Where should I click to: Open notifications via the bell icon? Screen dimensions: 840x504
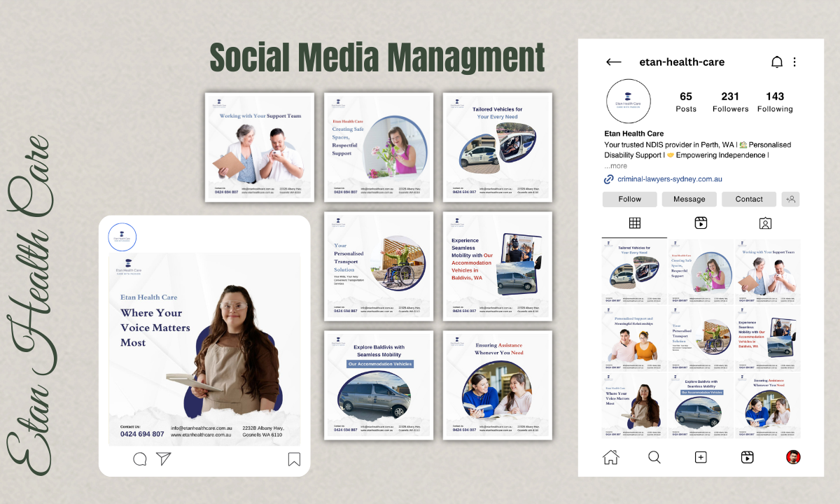776,62
